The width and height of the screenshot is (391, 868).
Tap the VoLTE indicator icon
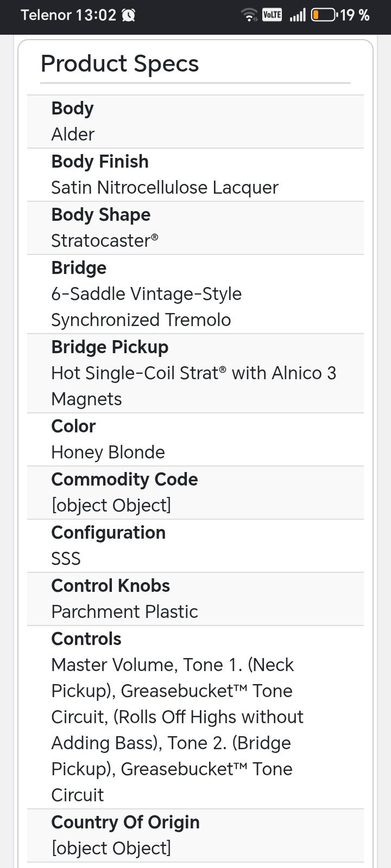[x=272, y=15]
